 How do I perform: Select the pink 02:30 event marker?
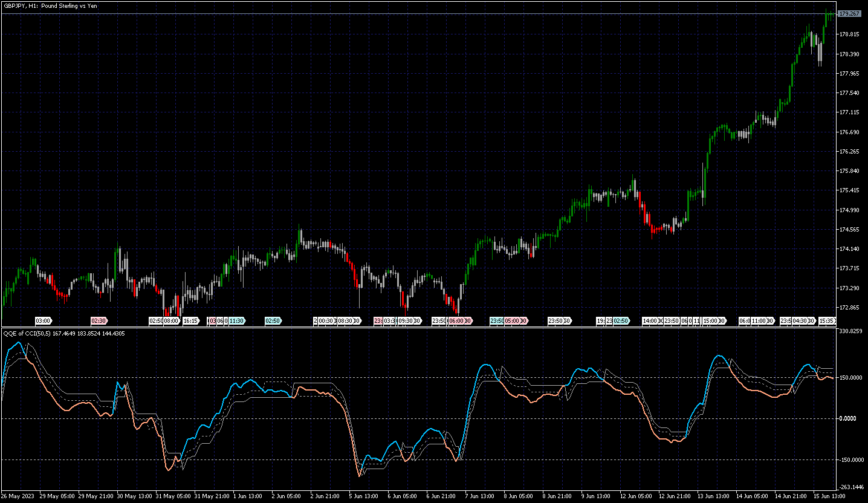click(99, 320)
